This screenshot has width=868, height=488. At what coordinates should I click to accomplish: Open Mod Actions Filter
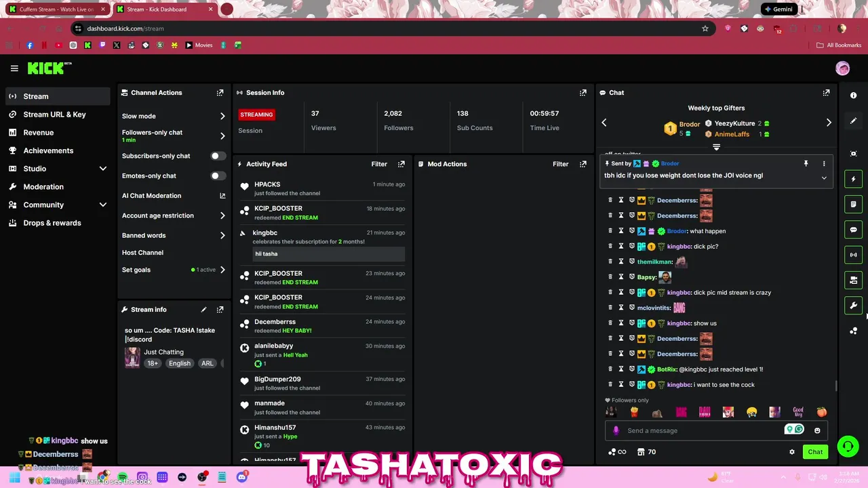(x=561, y=164)
